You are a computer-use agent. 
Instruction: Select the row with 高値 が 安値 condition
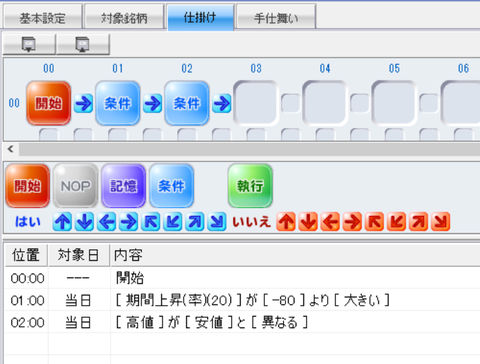tap(243, 322)
